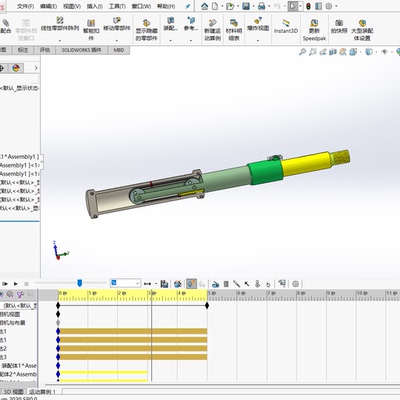Open the 编辑(E) menu
Image resolution: width=400 pixels, height=400 pixels.
coord(48,6)
